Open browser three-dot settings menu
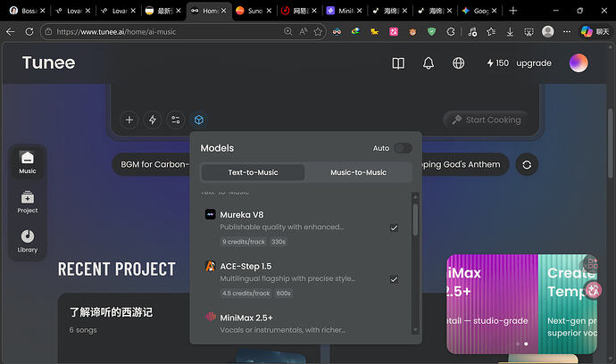The height and width of the screenshot is (364, 616). coord(567,32)
